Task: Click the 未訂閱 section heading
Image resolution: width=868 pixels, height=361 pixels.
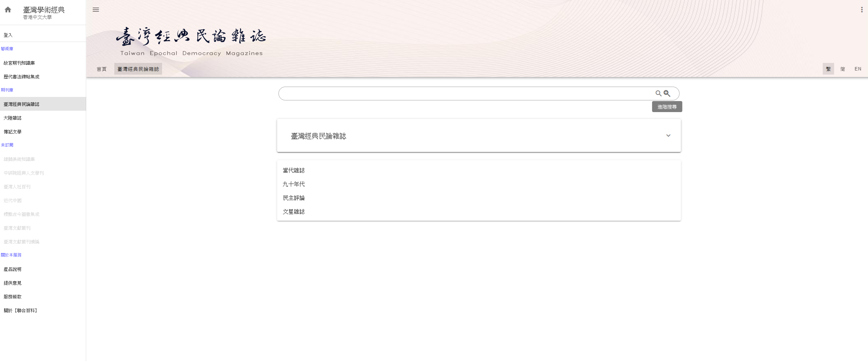Action: [x=7, y=145]
